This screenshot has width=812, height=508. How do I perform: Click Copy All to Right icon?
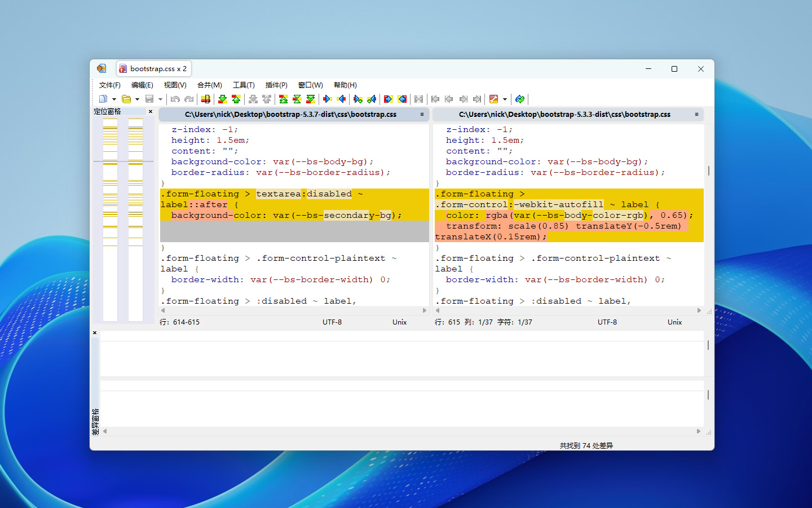pyautogui.click(x=389, y=99)
